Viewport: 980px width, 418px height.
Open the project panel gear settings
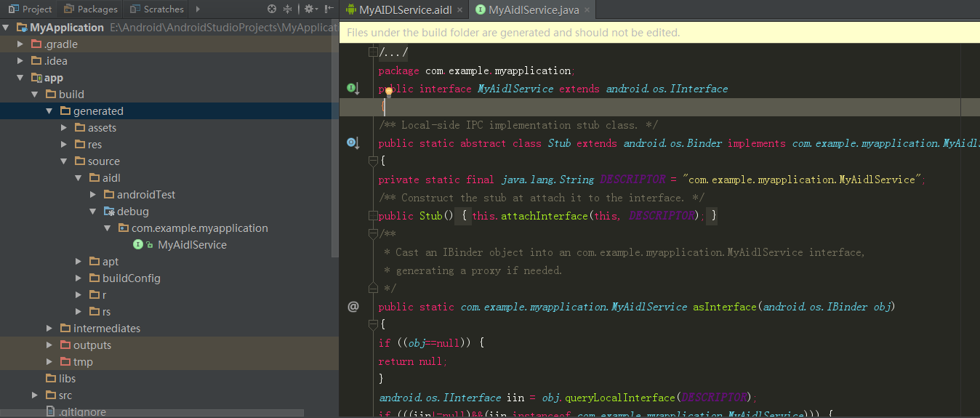309,9
